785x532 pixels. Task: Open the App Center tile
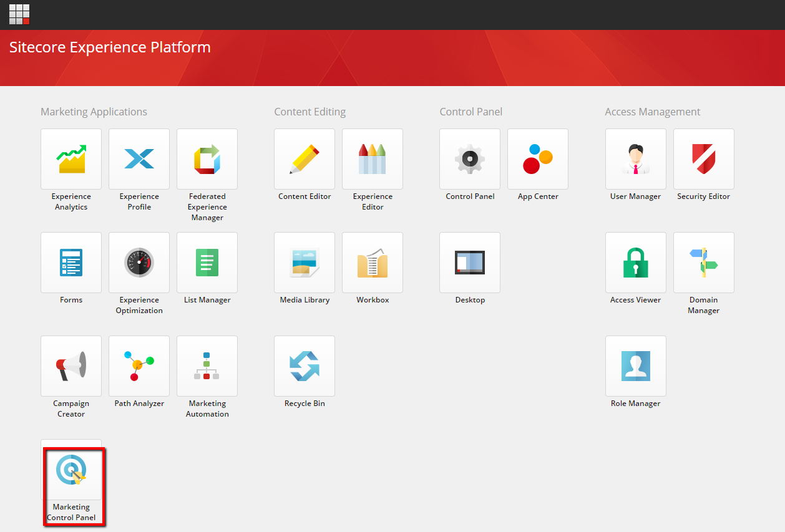pyautogui.click(x=538, y=159)
